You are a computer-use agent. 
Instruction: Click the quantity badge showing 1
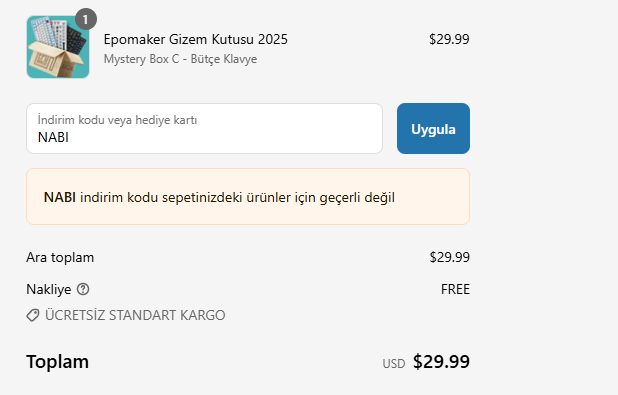click(86, 19)
